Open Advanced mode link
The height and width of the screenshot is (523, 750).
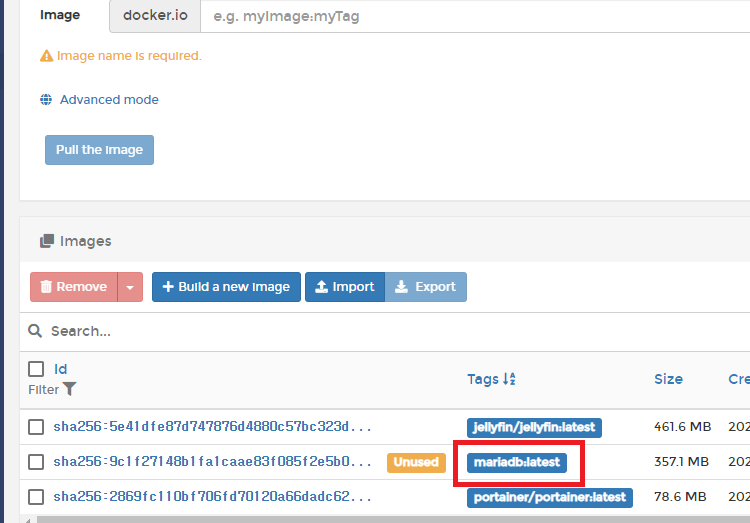109,100
